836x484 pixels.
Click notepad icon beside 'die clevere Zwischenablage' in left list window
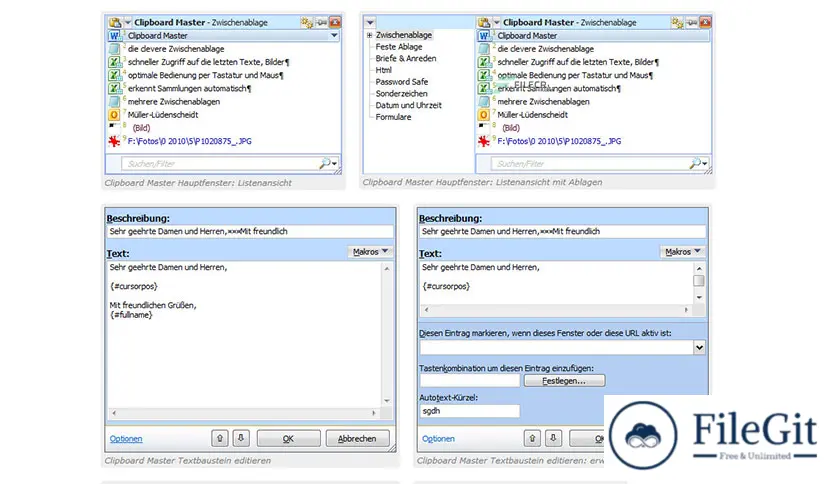(114, 49)
